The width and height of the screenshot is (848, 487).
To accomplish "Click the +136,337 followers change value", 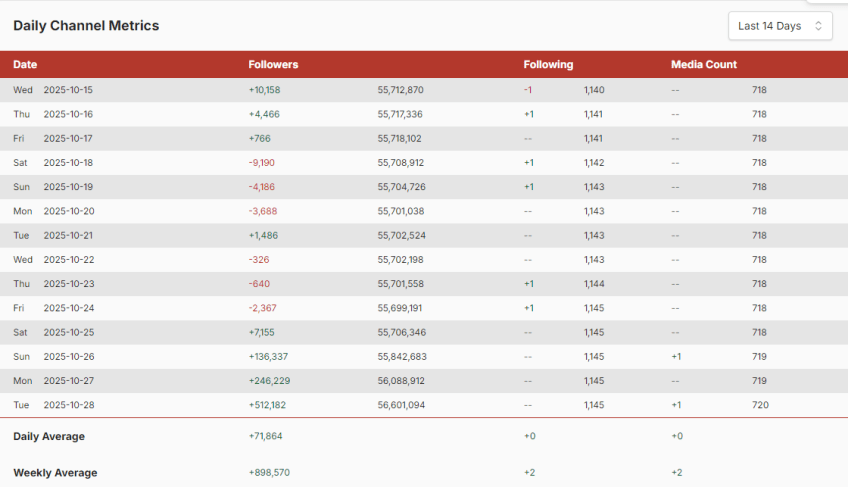I will coord(268,357).
